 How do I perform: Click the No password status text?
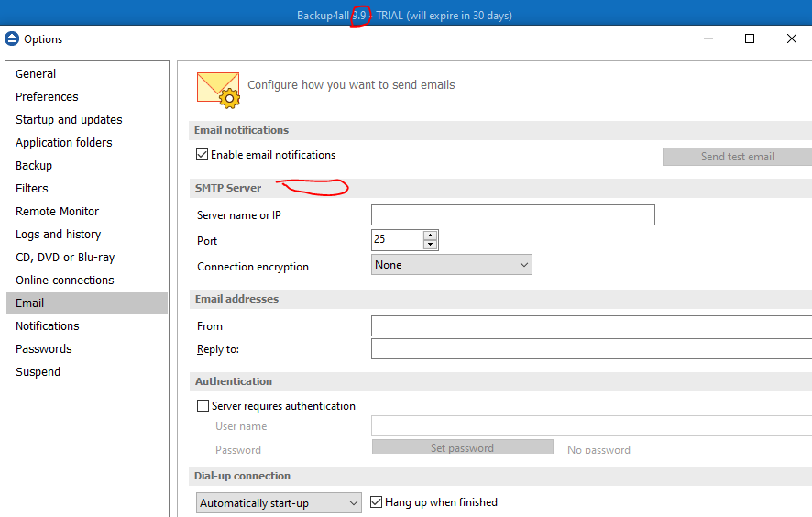598,450
